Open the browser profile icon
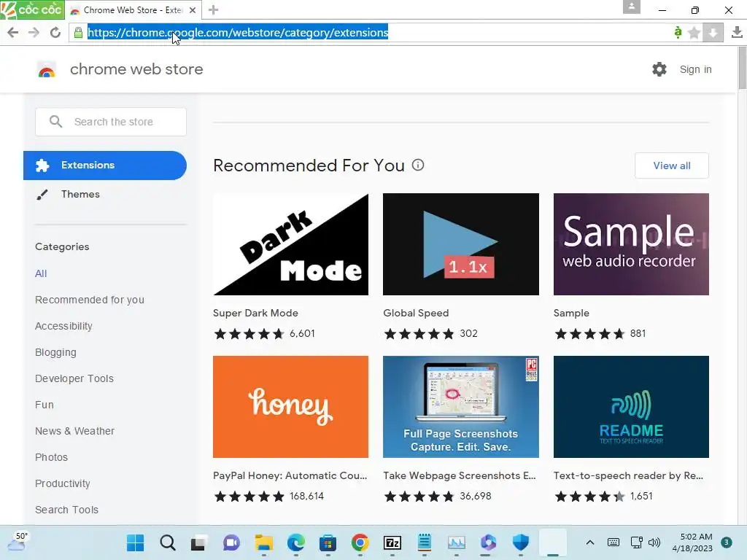The width and height of the screenshot is (747, 560). (631, 7)
